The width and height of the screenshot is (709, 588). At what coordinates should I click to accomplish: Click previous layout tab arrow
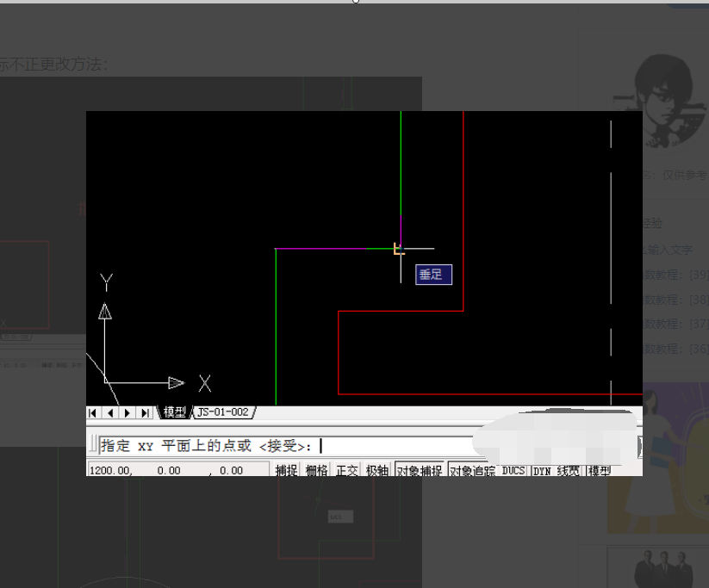click(x=110, y=412)
